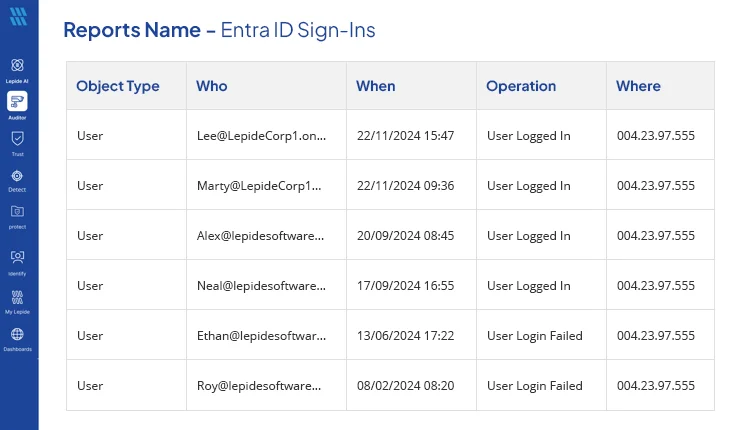Click the Lepide logo in the sidebar
This screenshot has height=430, width=731.
(18, 17)
